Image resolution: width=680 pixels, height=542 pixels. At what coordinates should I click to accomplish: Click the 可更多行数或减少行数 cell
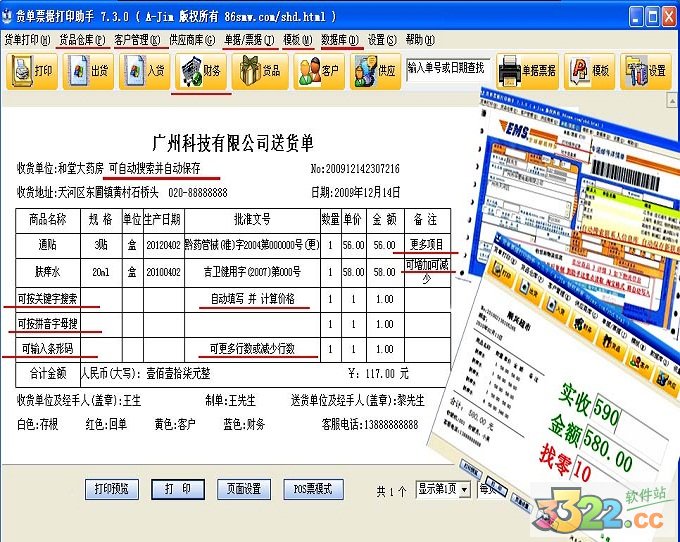coord(252,349)
